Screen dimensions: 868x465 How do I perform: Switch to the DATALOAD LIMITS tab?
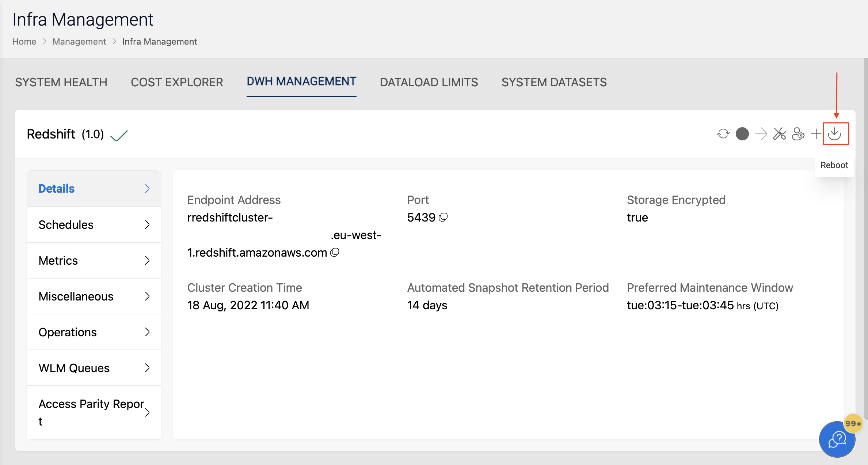(x=429, y=82)
